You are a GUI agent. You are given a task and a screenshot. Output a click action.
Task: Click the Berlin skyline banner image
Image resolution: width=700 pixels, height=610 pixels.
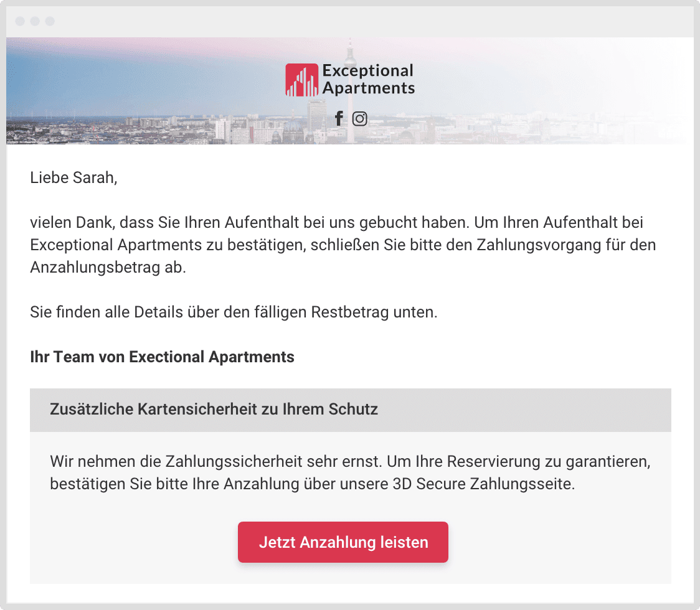350,91
